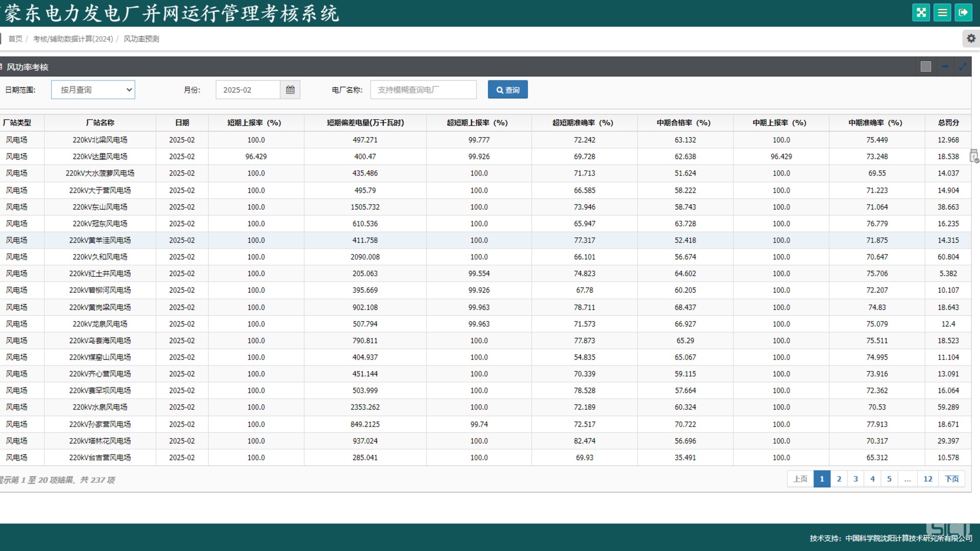
Task: Go to pagination page 2
Action: tap(839, 479)
